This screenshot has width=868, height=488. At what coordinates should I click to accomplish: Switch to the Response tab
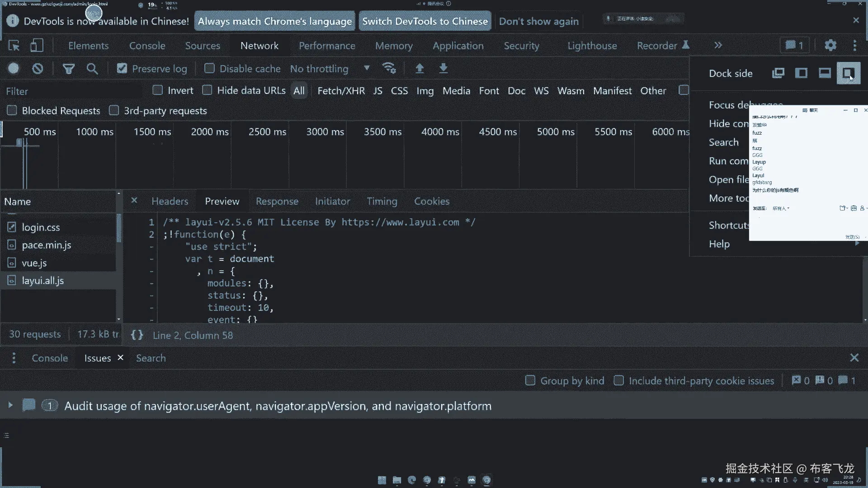click(277, 202)
